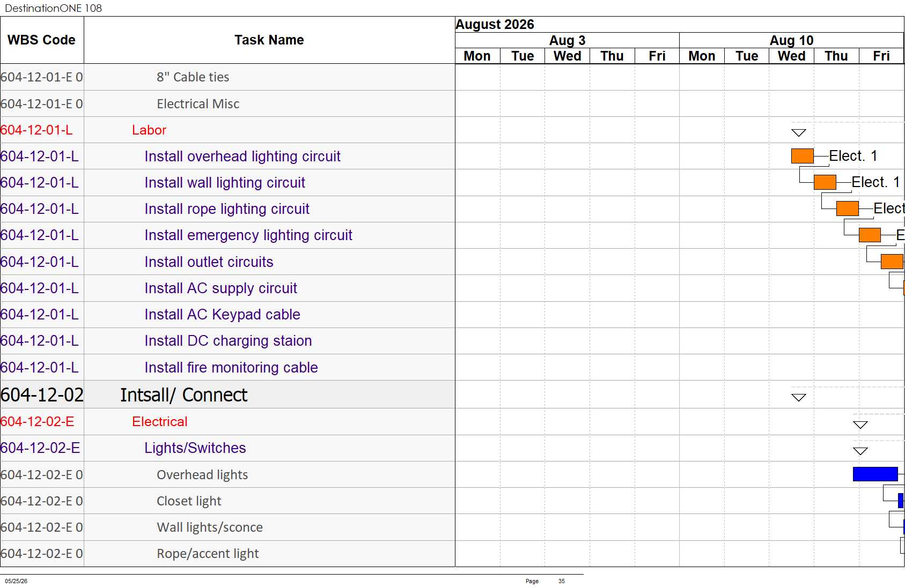Select the Intsall/ Connect summary triangle marker
The height and width of the screenshot is (588, 905).
click(799, 397)
